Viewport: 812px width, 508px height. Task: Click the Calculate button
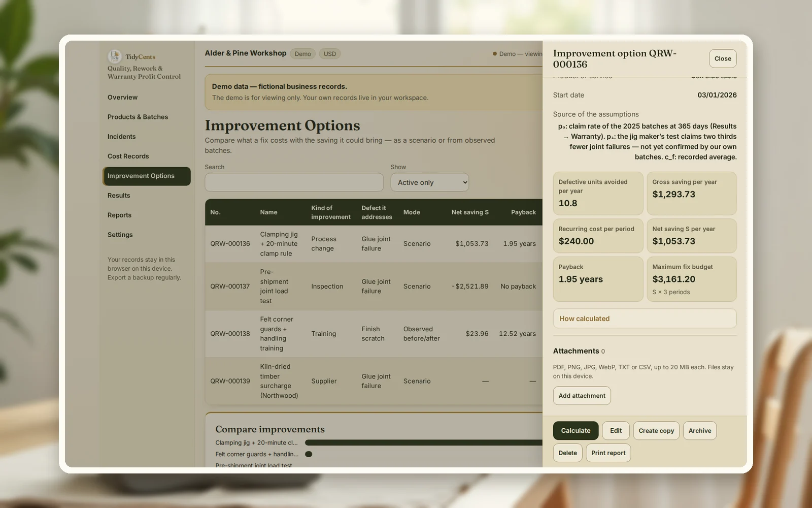[576, 431]
